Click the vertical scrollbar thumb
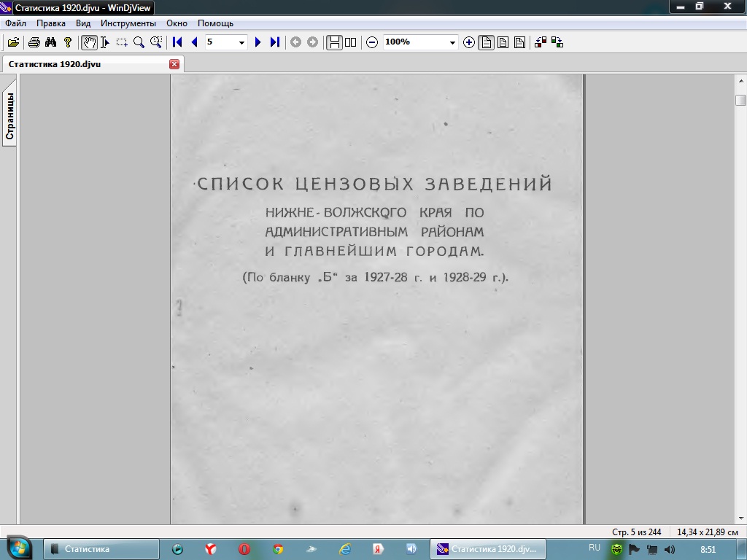 pos(740,100)
